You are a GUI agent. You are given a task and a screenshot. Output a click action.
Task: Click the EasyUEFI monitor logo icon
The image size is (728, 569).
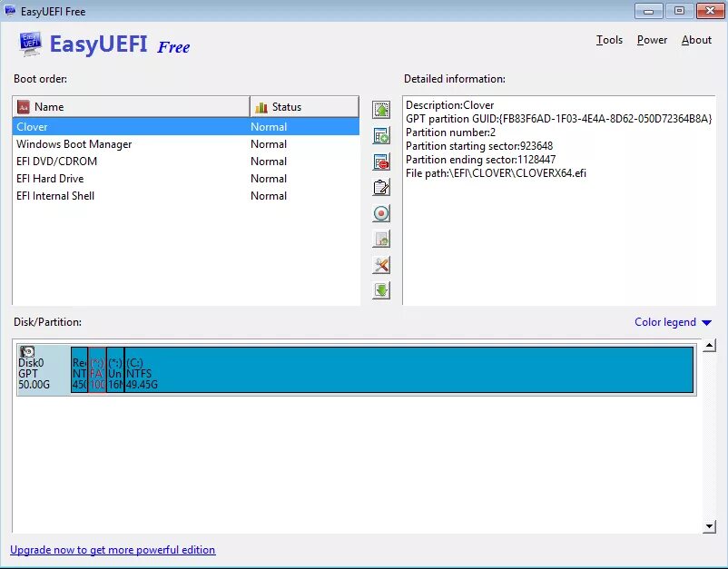click(x=31, y=44)
